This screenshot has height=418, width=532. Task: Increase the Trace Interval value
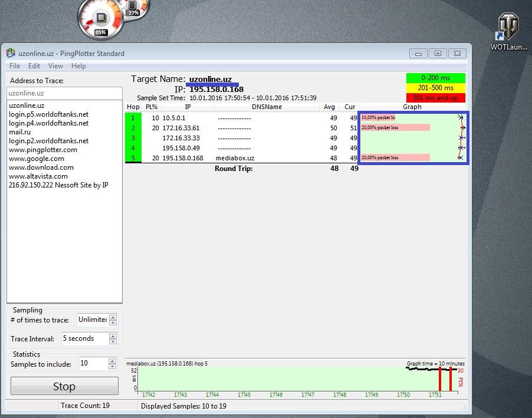(113, 336)
